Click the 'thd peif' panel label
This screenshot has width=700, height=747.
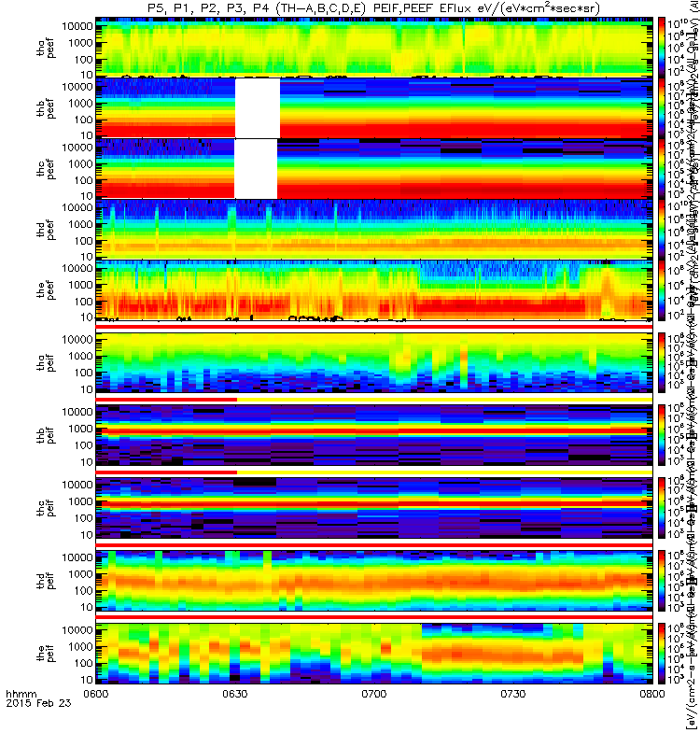pos(46,581)
